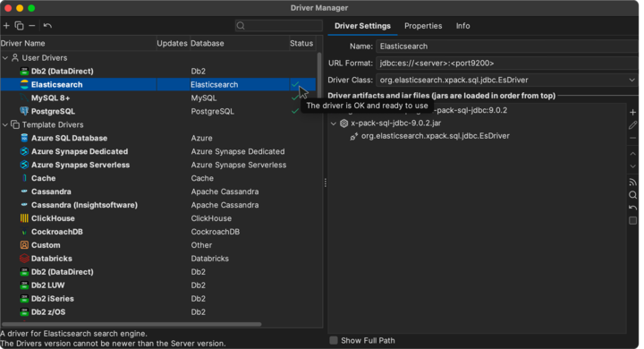The width and height of the screenshot is (644, 349).
Task: Click the Db2 LUW driver icon
Action: click(24, 285)
